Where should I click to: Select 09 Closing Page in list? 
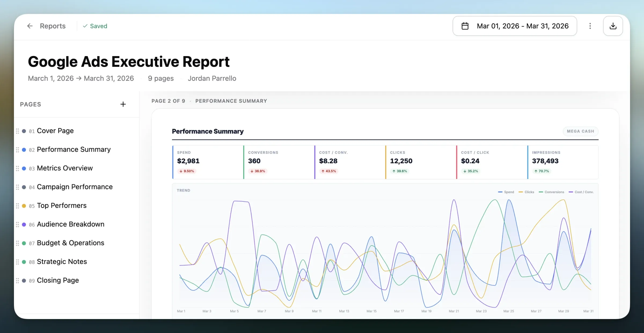point(76,280)
